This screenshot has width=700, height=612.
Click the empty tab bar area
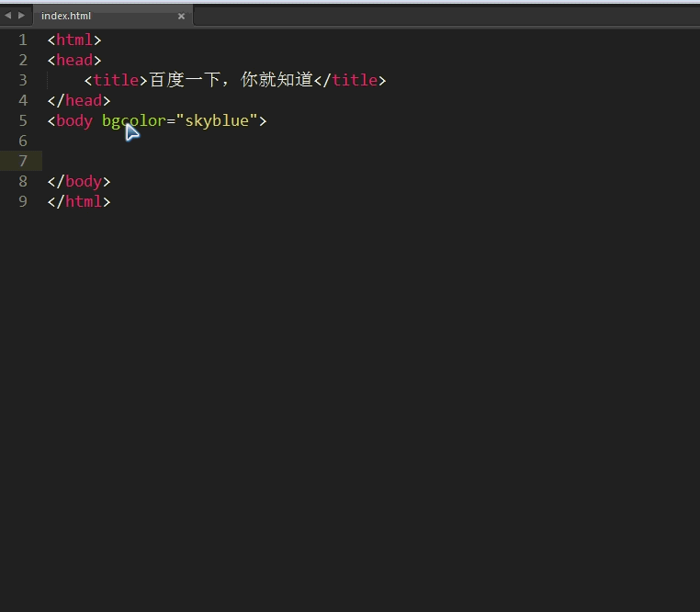coord(441,16)
